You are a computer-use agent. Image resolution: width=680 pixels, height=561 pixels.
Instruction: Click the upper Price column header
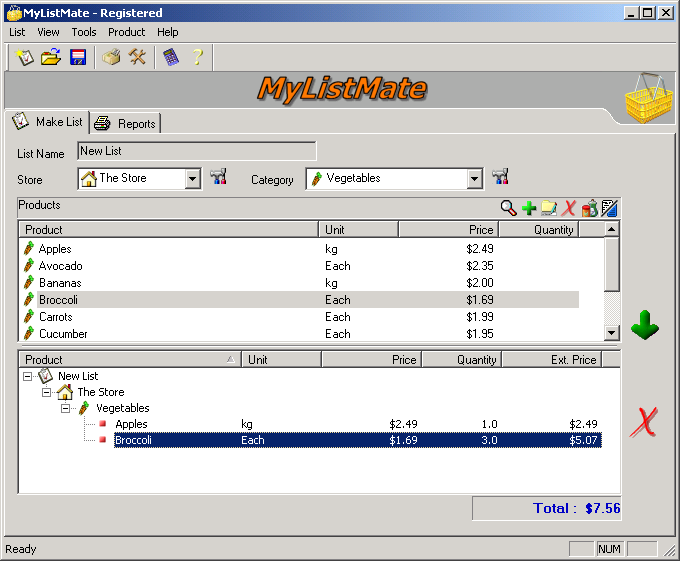448,229
